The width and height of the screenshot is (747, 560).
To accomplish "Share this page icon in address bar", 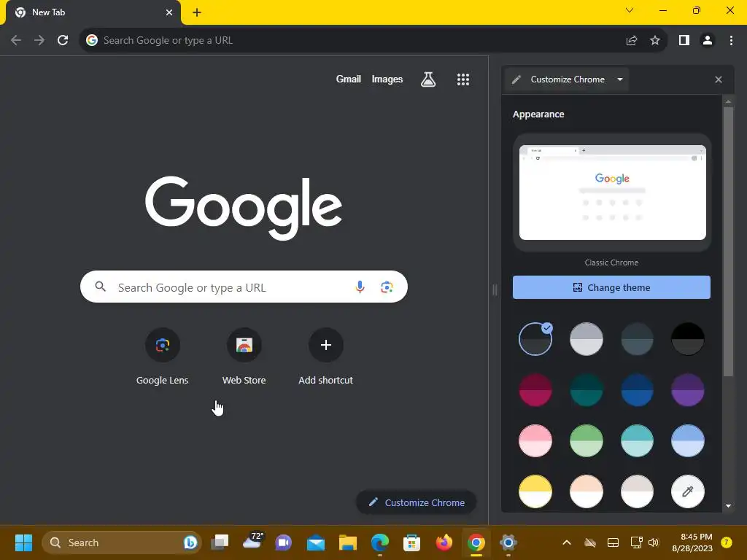I will [632, 41].
